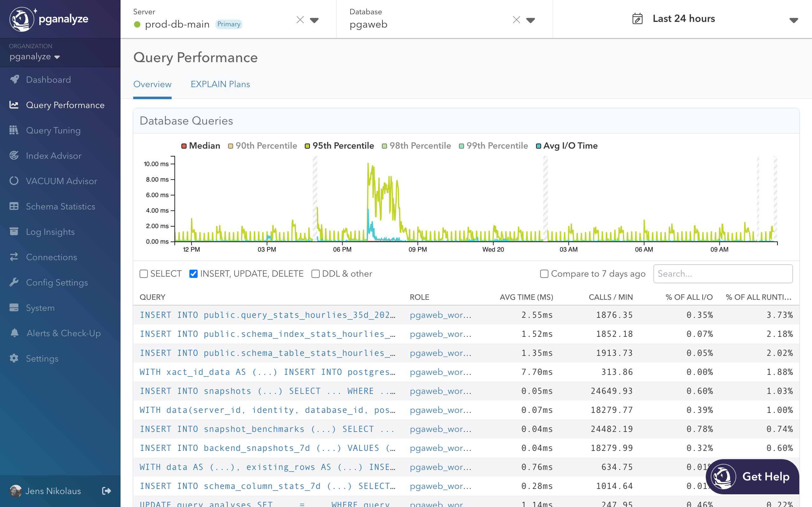The image size is (812, 507).
Task: Open Schema Statistics in the sidebar
Action: pyautogui.click(x=60, y=207)
